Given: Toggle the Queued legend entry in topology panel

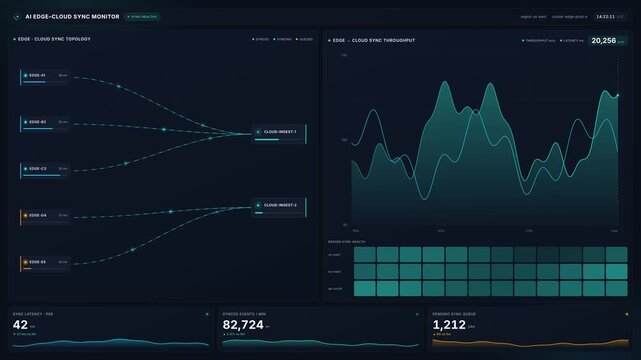Looking at the screenshot, I should coord(305,39).
